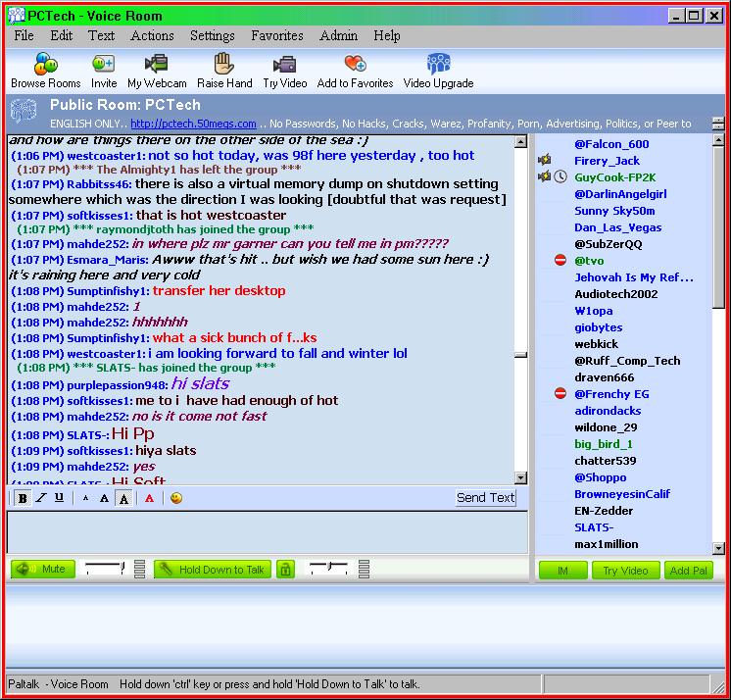Expand the room banner with the header arrow
The width and height of the screenshot is (731, 700).
tap(718, 124)
